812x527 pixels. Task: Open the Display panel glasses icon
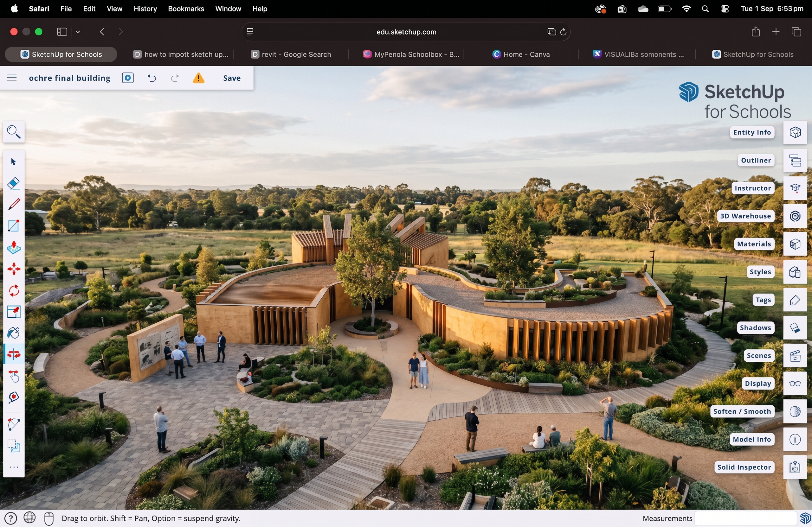point(795,384)
